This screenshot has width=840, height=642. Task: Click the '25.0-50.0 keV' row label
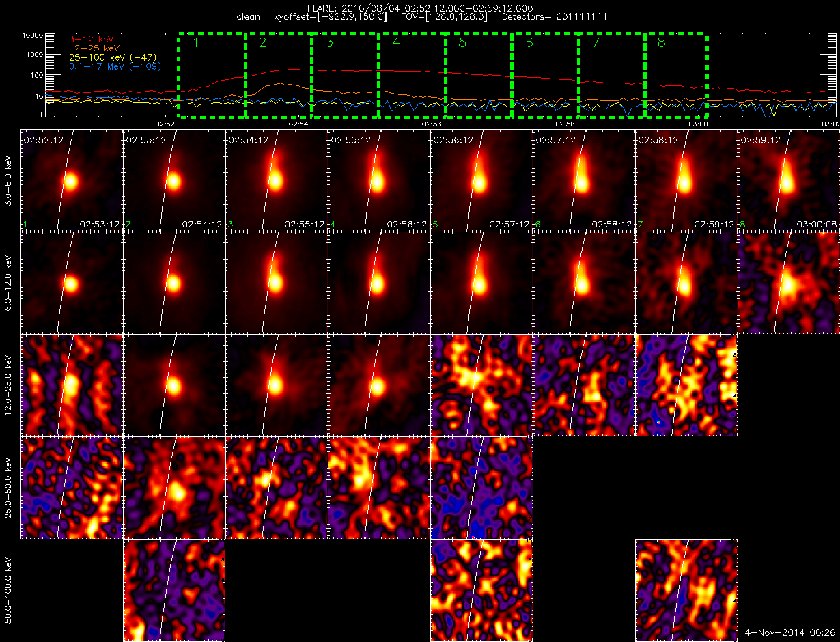point(10,488)
